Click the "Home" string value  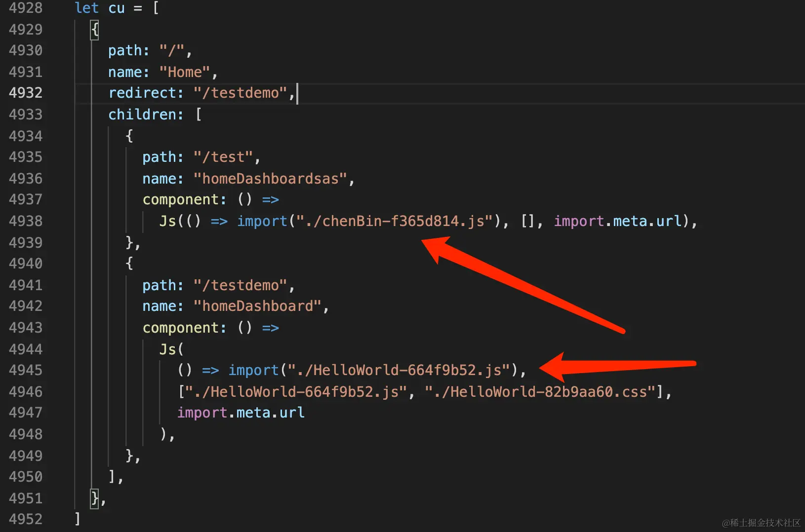pyautogui.click(x=185, y=72)
